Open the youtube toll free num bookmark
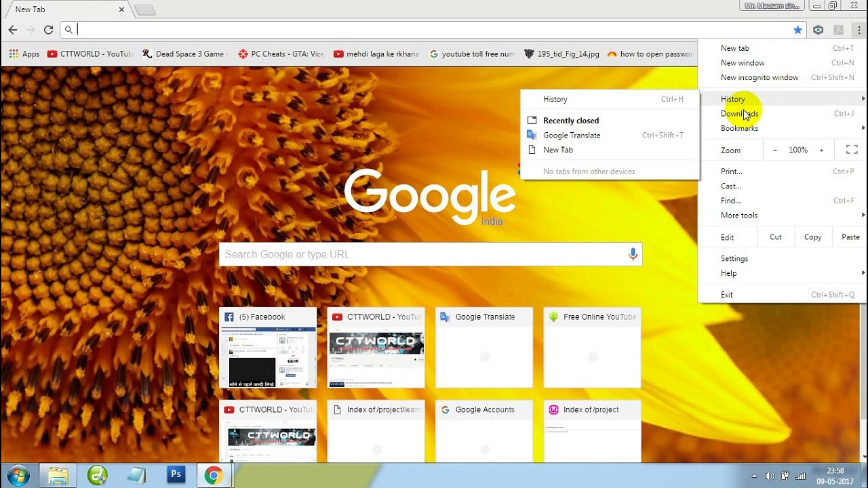868x488 pixels. click(x=473, y=54)
